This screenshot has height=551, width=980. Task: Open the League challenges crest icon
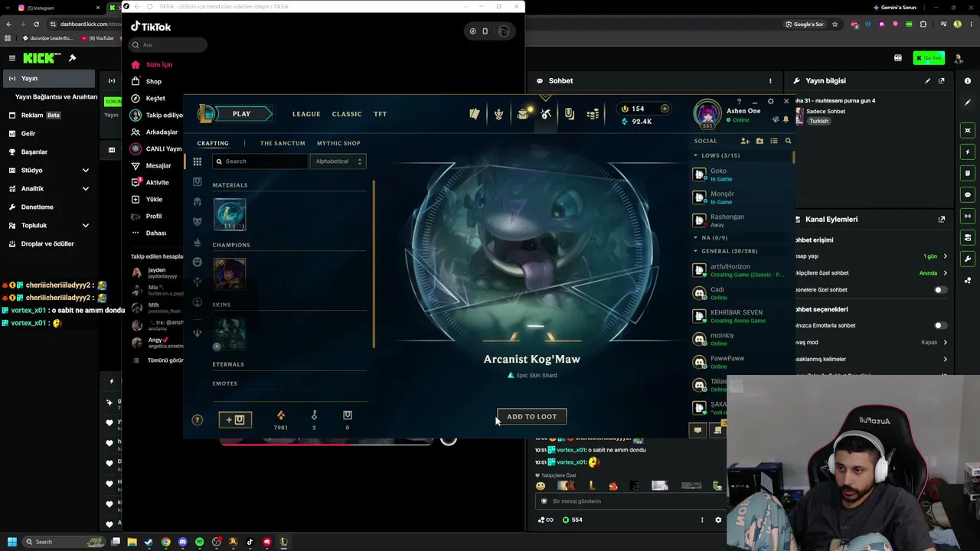pos(498,114)
